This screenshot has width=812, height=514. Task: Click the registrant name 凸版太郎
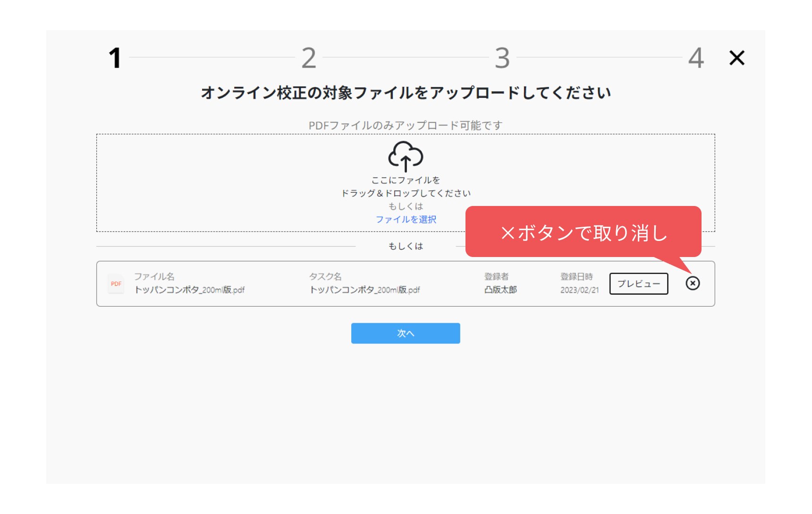500,290
